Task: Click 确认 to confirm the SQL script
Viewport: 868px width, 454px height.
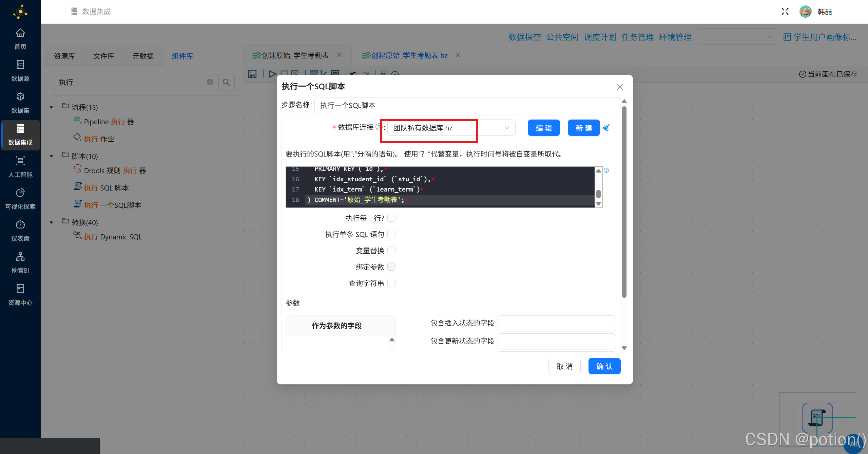Action: click(x=604, y=366)
